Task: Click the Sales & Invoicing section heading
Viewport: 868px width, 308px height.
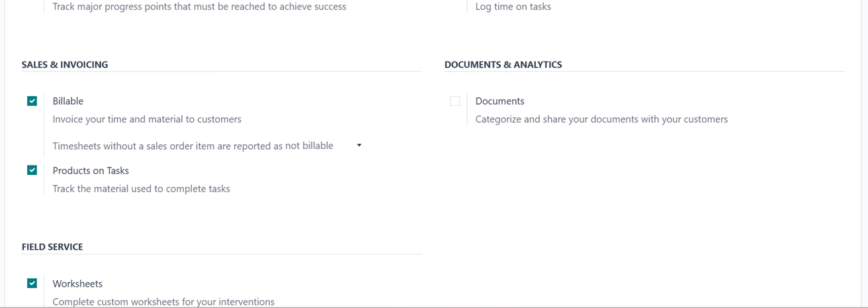Action: click(x=65, y=65)
